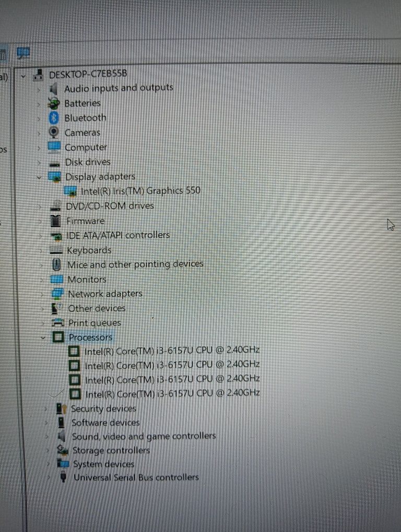Click the Other devices icon
This screenshot has height=532, width=401.
(x=56, y=308)
